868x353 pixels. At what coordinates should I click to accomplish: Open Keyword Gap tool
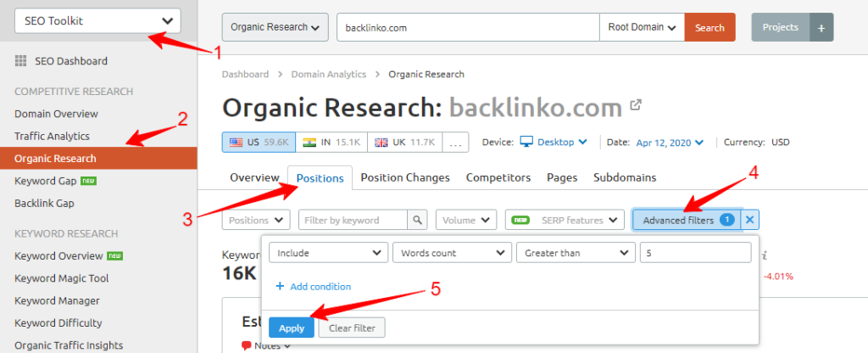46,181
